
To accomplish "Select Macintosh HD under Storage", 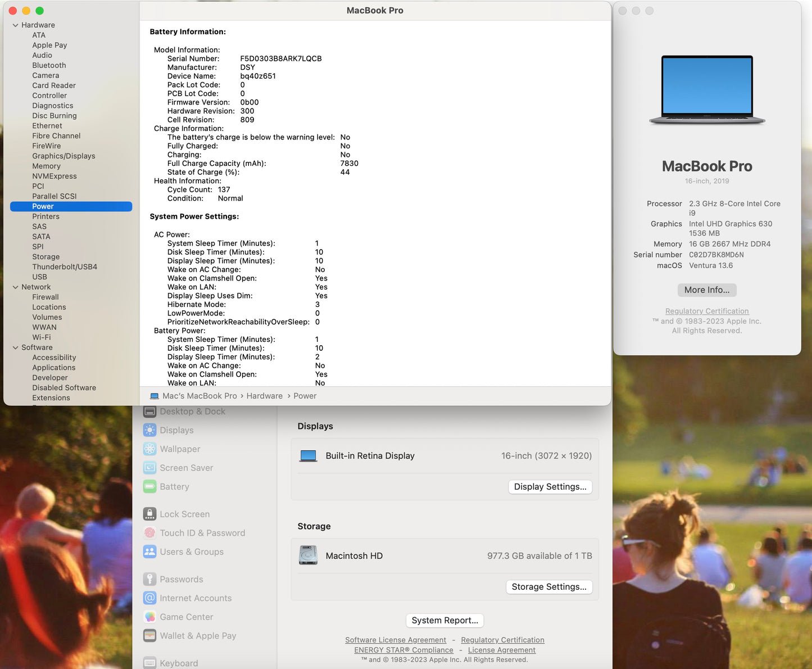I will [353, 555].
